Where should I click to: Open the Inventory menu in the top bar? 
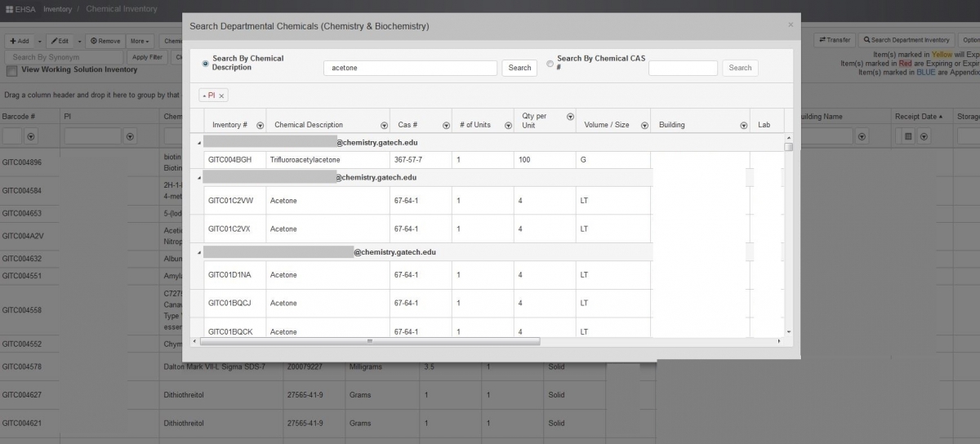[57, 9]
